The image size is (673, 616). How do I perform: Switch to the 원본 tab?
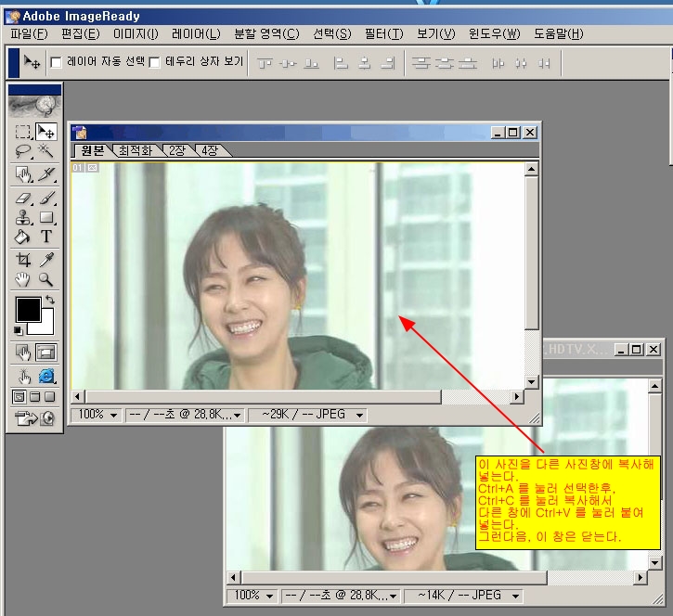93,150
